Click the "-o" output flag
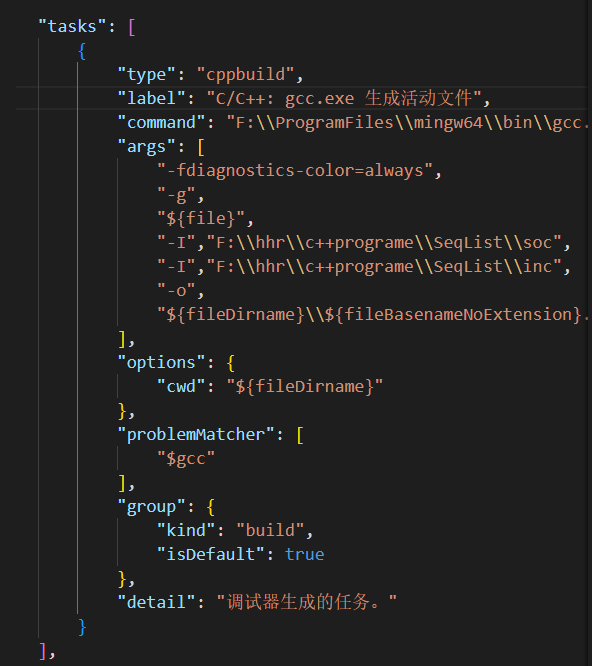Image resolution: width=592 pixels, height=666 pixels. [176, 291]
